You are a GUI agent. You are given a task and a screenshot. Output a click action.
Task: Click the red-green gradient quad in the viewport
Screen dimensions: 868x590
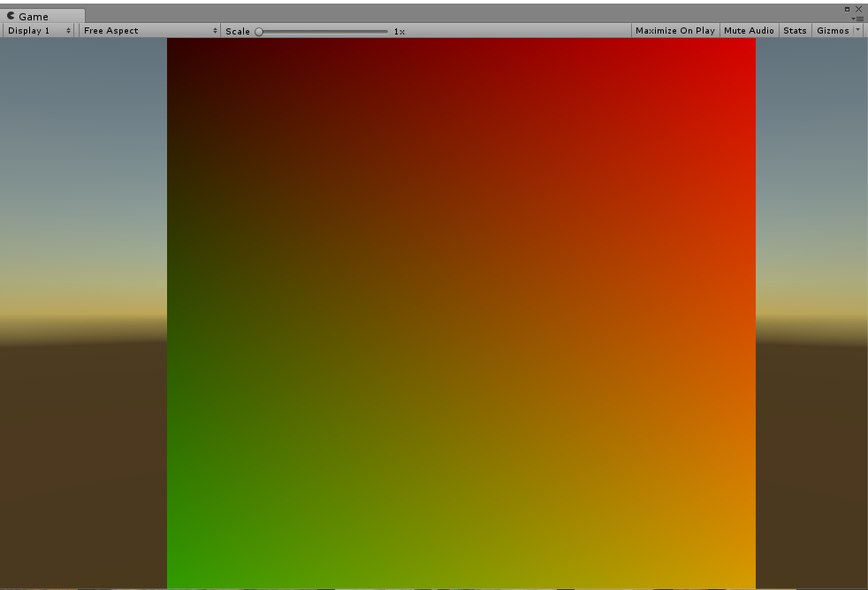(x=460, y=310)
